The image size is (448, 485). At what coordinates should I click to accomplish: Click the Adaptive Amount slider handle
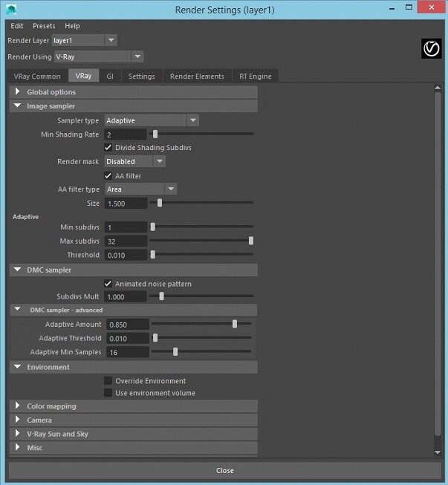click(235, 324)
